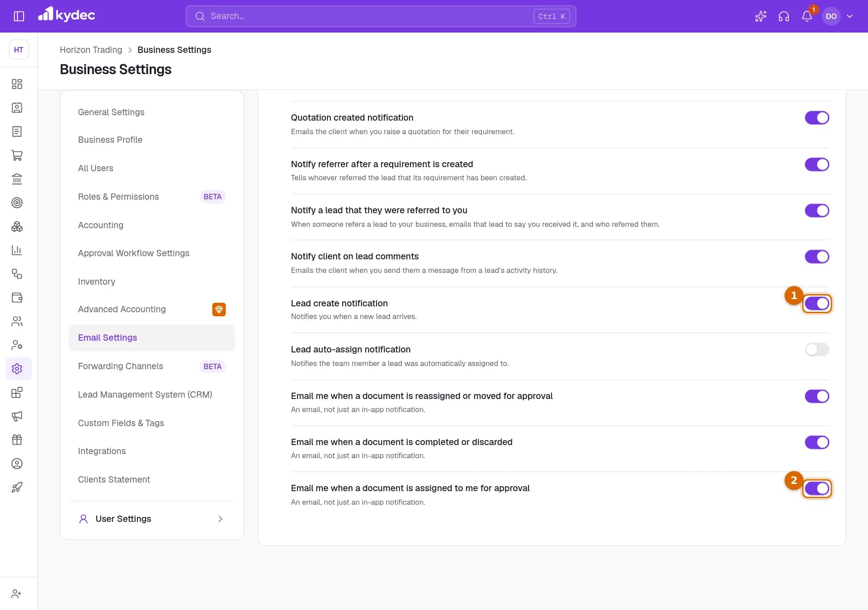
Task: Open the megaphone marketing icon
Action: (x=17, y=416)
